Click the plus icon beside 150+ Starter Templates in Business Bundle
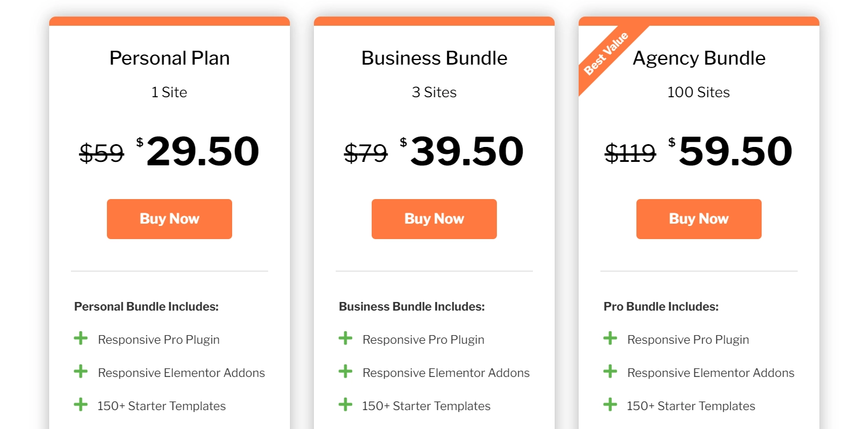868x429 pixels. [x=345, y=405]
